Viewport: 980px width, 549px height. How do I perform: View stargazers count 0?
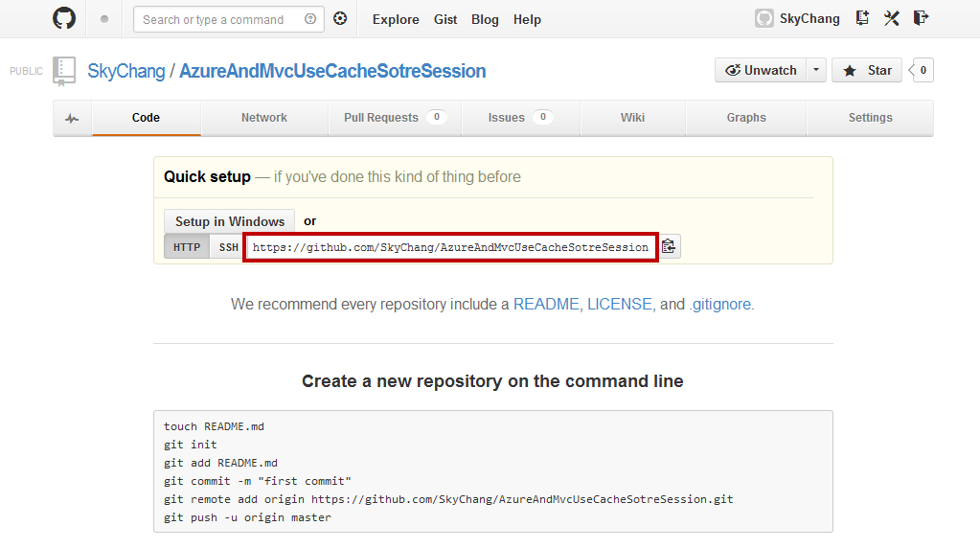click(923, 70)
